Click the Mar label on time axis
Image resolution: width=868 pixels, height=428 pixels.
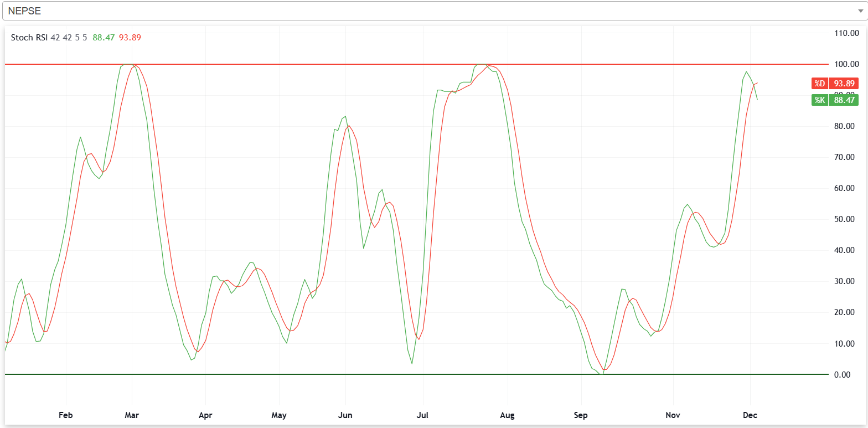132,415
